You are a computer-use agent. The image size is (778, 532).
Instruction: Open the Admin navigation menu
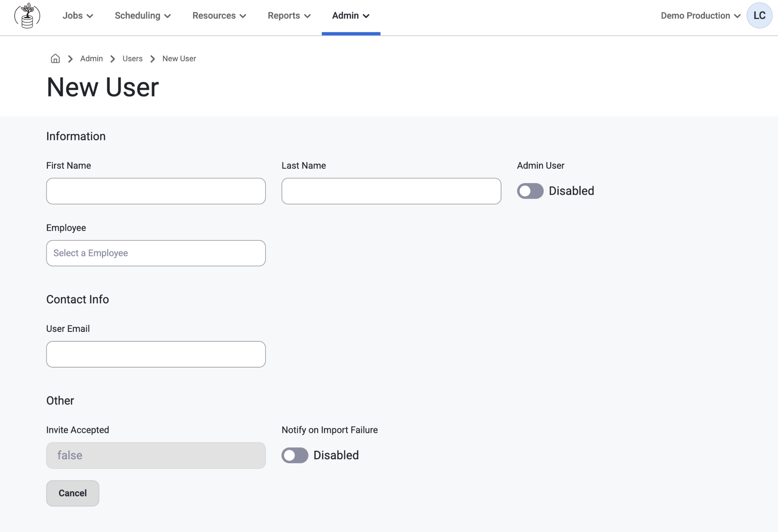(351, 16)
